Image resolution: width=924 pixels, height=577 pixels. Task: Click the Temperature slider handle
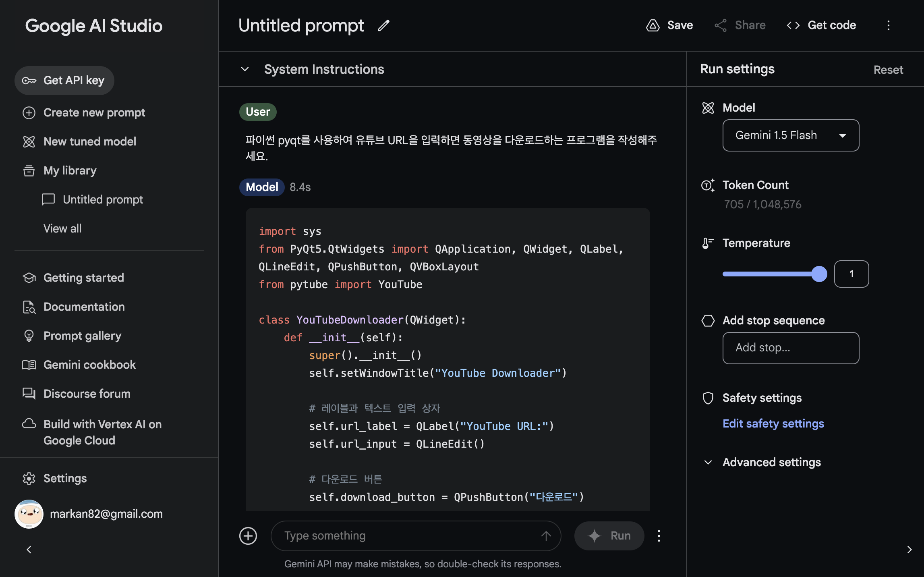point(819,274)
